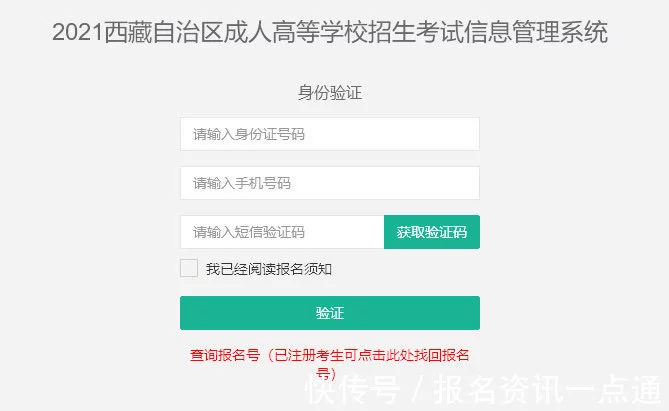Submit identity verification with 验证
The image size is (669, 411).
[x=329, y=313]
